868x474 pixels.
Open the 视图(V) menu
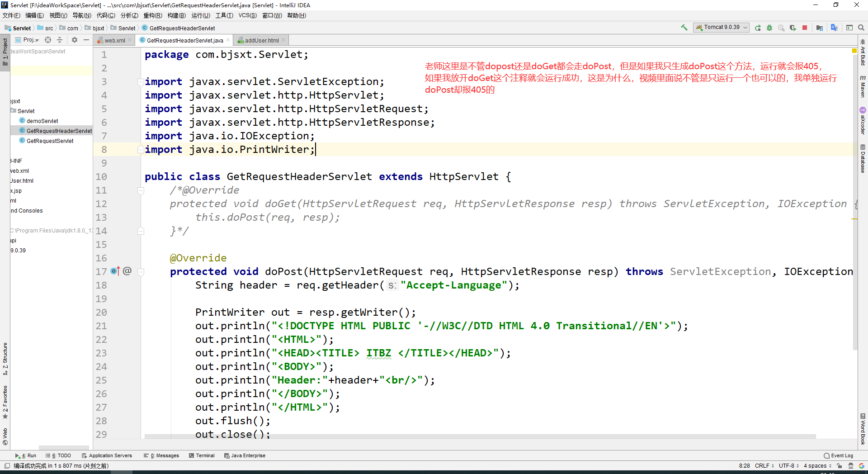[58, 15]
